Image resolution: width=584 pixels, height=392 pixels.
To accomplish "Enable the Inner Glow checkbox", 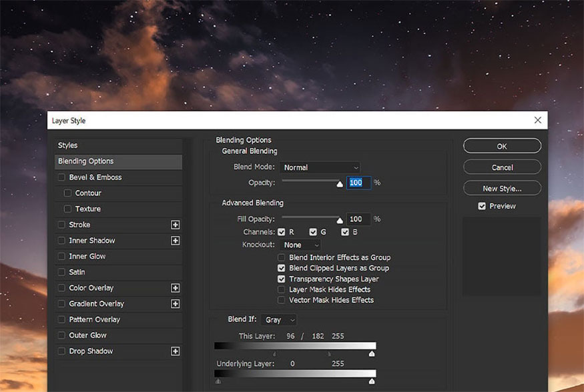I will click(x=61, y=256).
